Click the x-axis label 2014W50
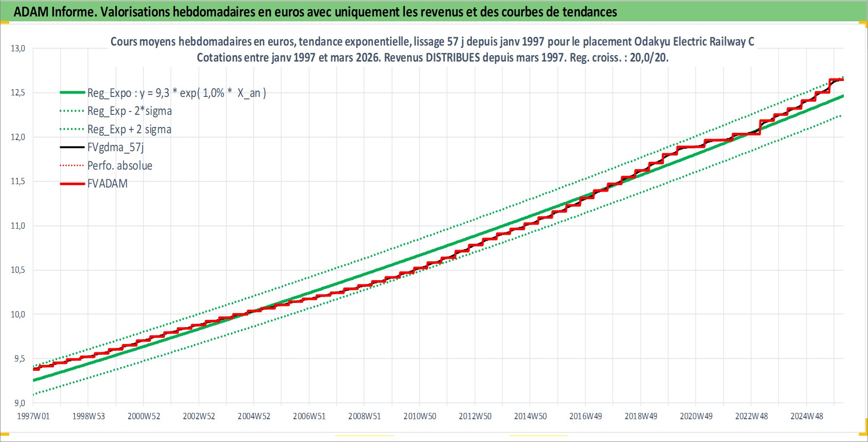 point(530,416)
